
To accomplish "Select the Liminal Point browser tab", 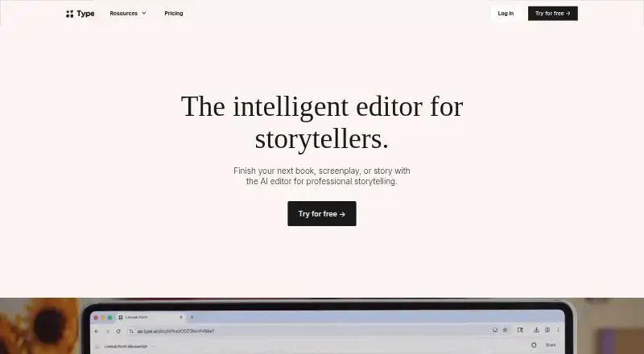I will pos(151,318).
